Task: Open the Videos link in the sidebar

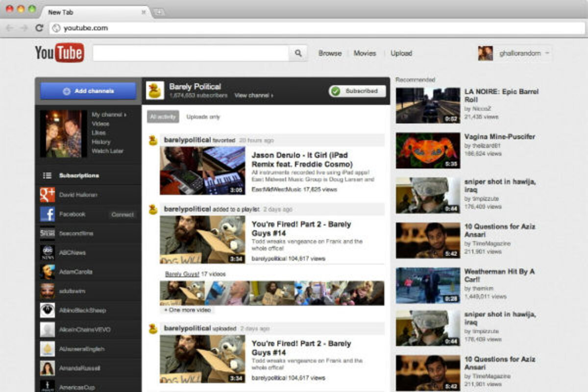Action: (x=100, y=124)
